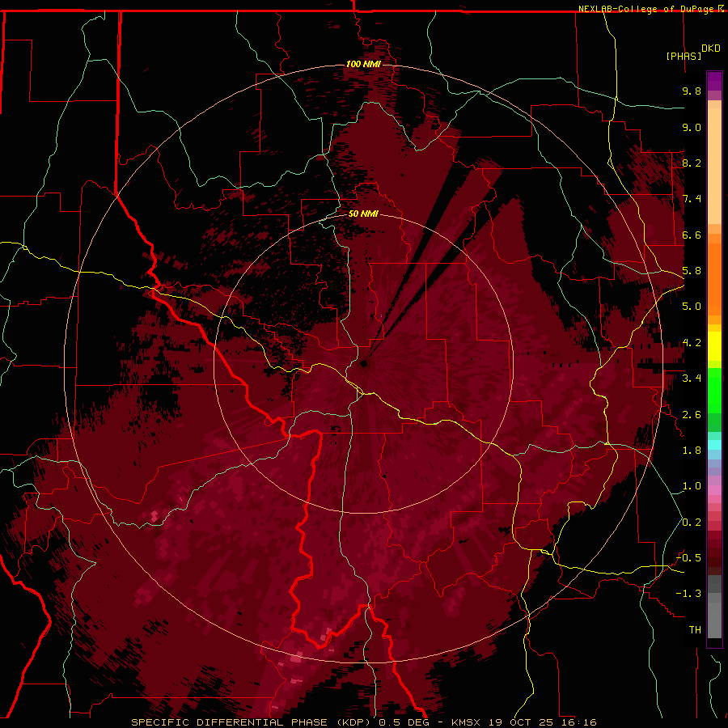This screenshot has width=728, height=728.
Task: Click the 5.8 scale value label
Action: pyautogui.click(x=692, y=271)
